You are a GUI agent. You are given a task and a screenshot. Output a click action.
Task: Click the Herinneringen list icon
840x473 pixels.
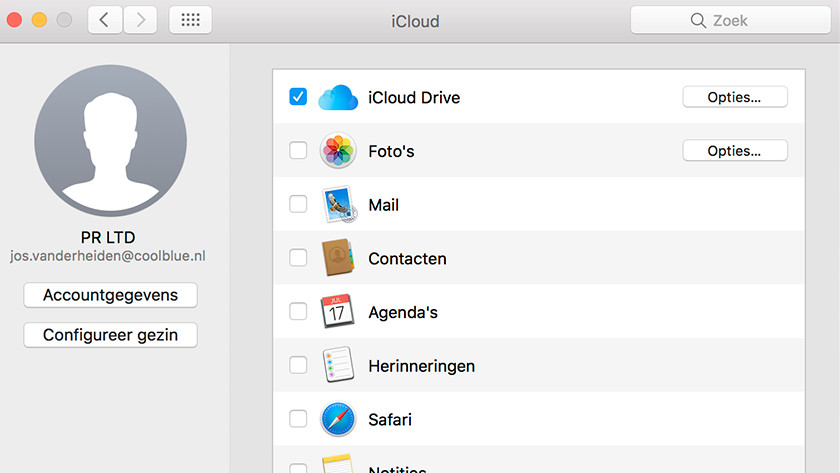339,365
